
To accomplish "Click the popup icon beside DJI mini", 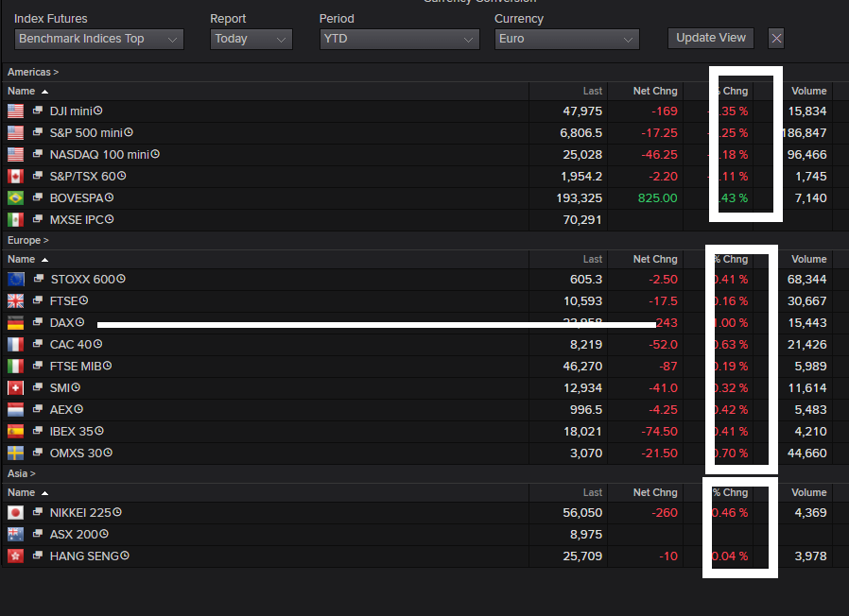I will (x=38, y=111).
